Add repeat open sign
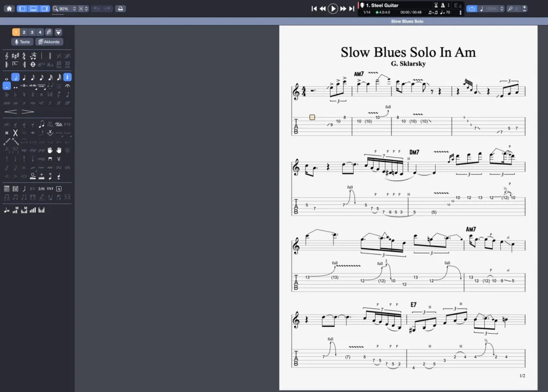The image size is (548, 392). tap(6, 64)
